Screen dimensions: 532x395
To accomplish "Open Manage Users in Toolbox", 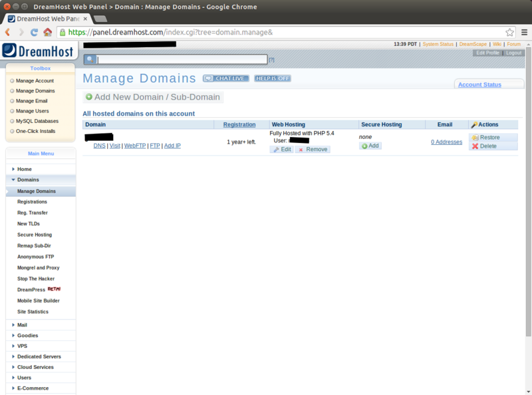I will click(x=32, y=111).
